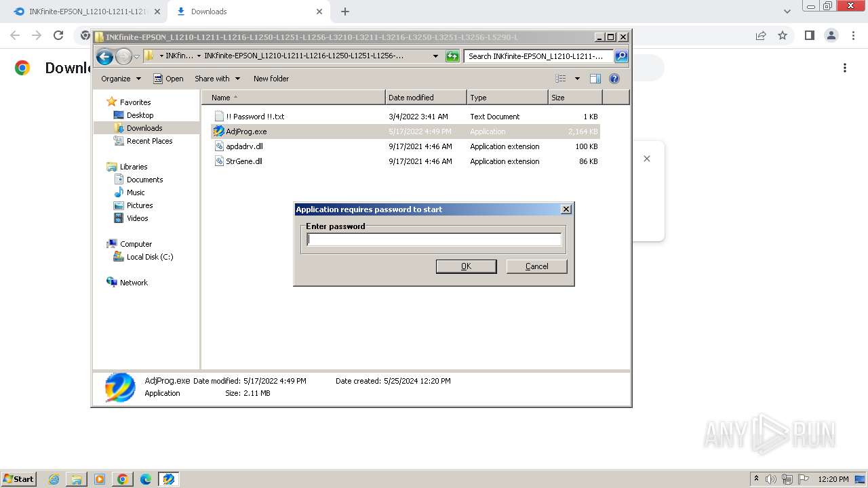Open the Share with menu
The image size is (868, 488).
coord(217,79)
